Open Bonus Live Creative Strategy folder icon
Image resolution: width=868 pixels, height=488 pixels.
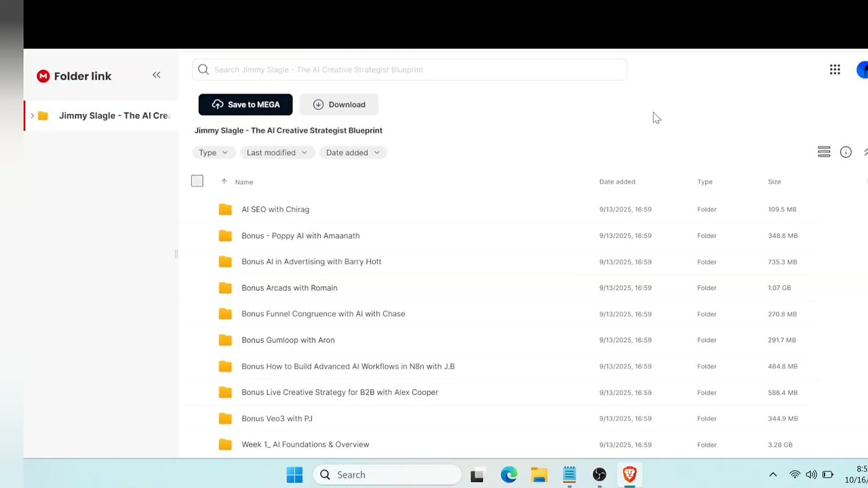click(225, 392)
